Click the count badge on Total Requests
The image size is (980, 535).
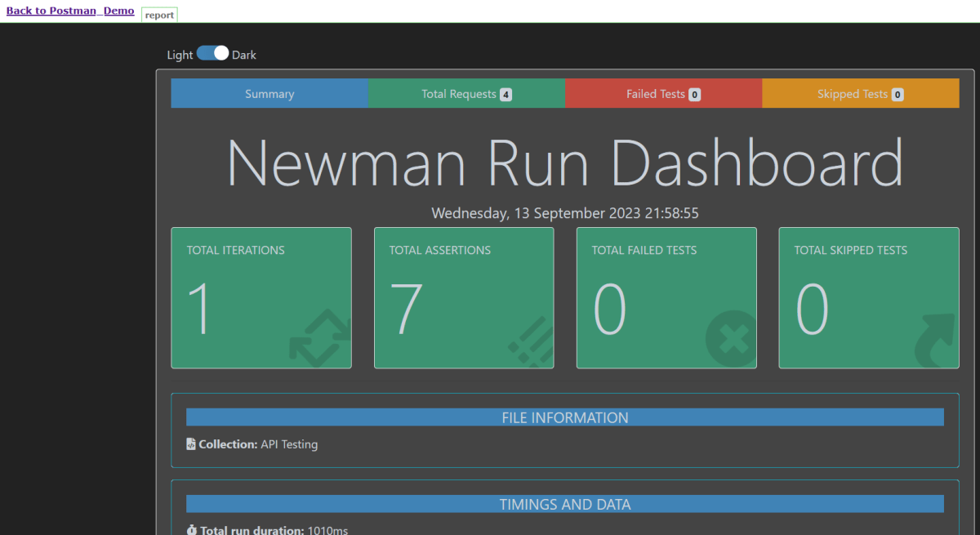(x=506, y=94)
